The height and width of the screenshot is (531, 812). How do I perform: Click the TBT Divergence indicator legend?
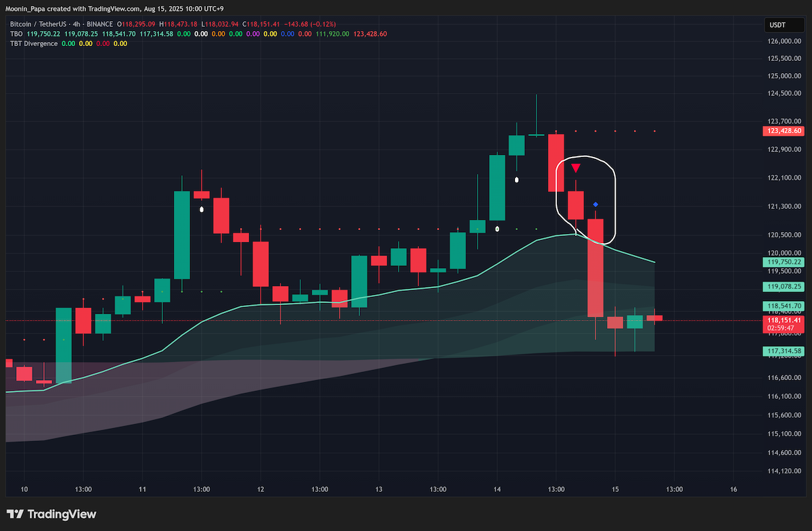(x=33, y=43)
